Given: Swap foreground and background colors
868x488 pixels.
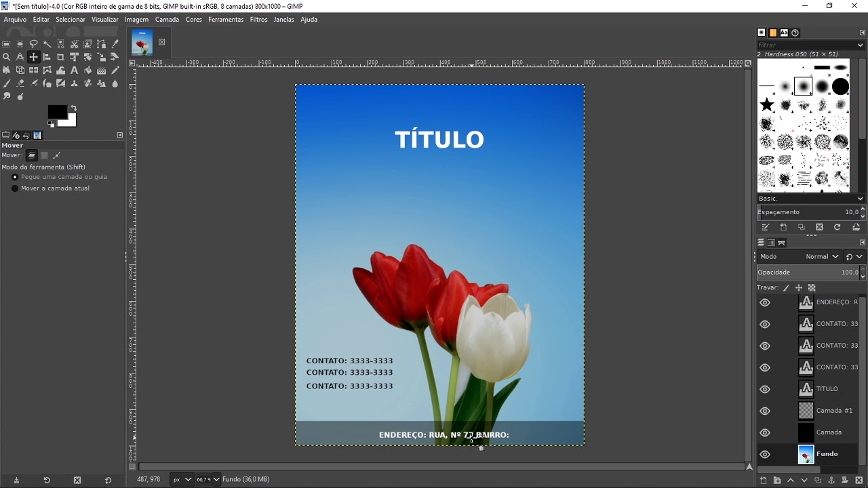Looking at the screenshot, I should 73,108.
